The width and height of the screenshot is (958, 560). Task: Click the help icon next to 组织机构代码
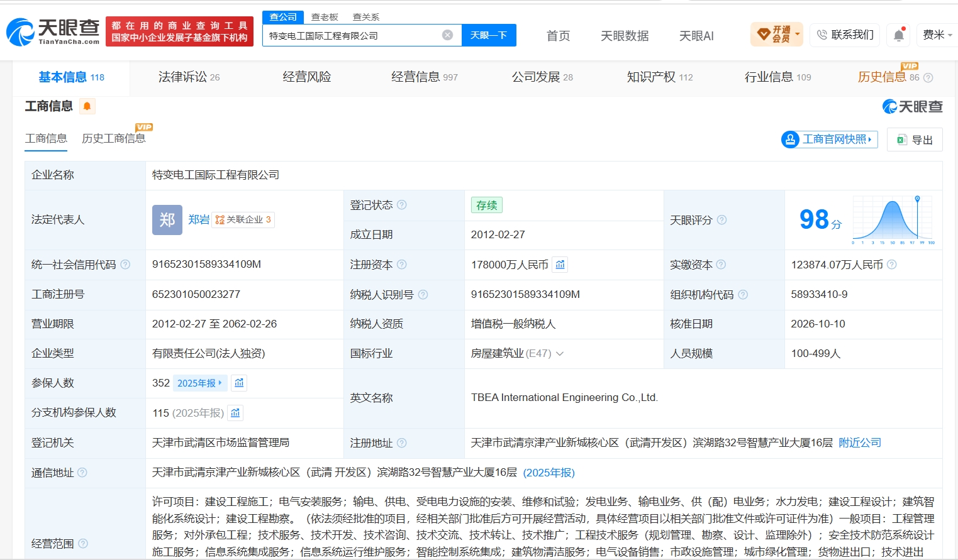click(x=743, y=294)
